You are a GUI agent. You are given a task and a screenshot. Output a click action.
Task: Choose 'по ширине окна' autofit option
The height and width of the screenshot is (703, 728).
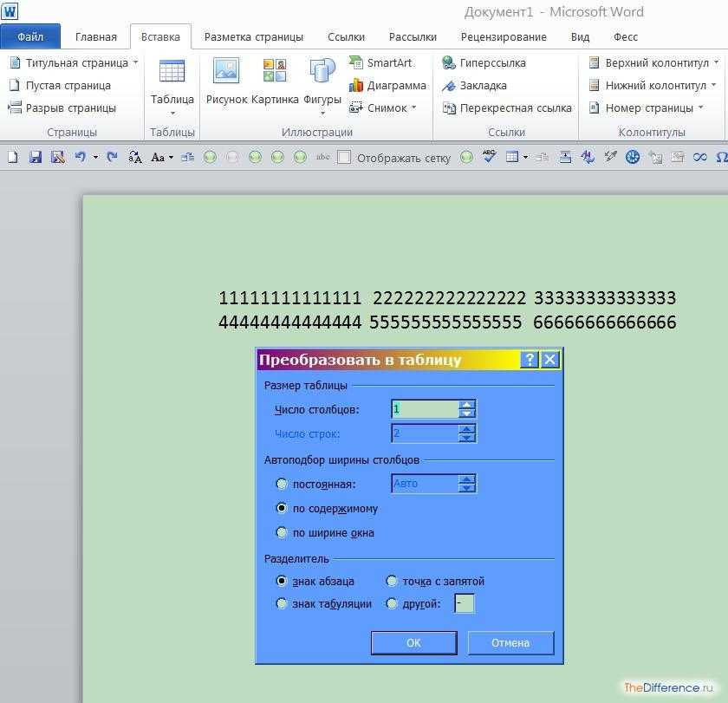pos(281,532)
